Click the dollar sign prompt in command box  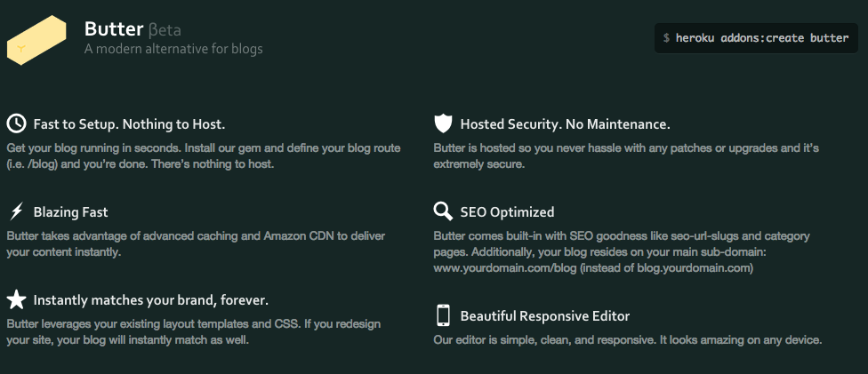pyautogui.click(x=666, y=38)
